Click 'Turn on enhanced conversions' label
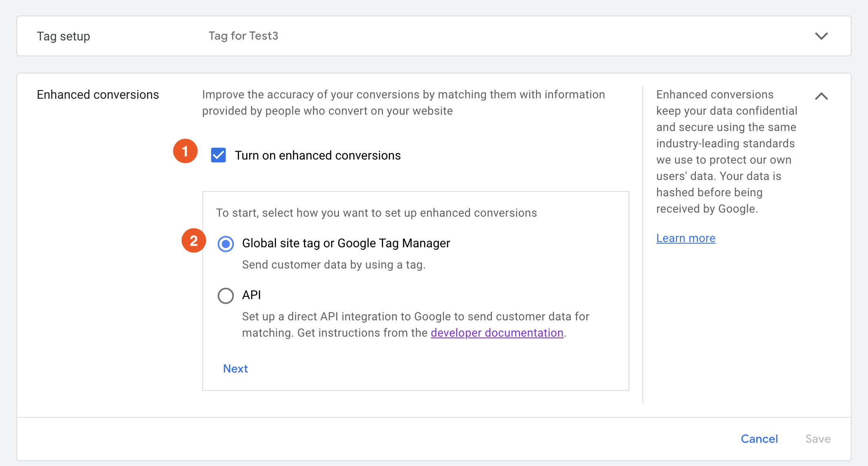This screenshot has width=868, height=466. (x=318, y=155)
